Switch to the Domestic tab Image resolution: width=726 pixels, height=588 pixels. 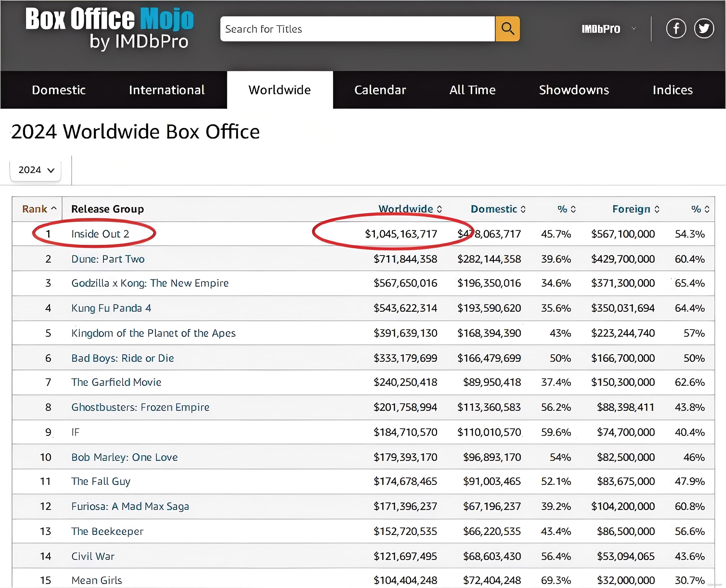click(x=59, y=90)
